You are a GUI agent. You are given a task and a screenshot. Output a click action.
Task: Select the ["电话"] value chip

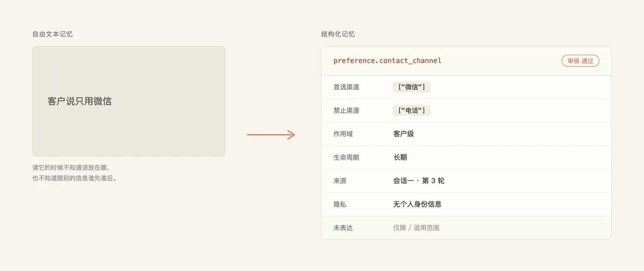tap(411, 110)
